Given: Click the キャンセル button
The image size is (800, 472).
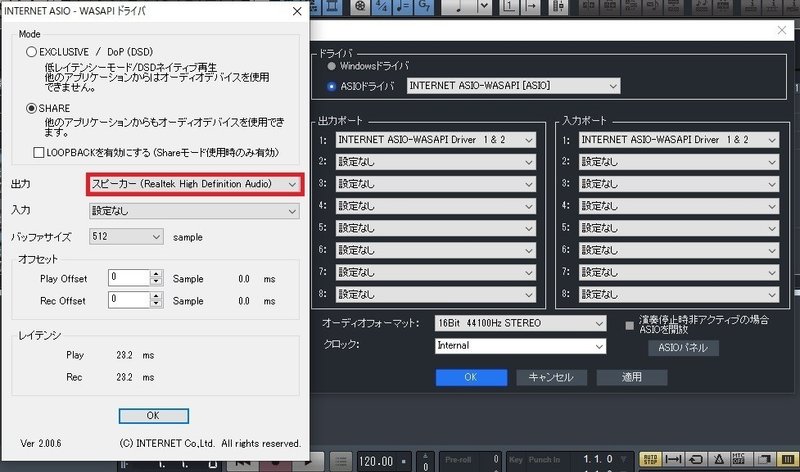Looking at the screenshot, I should [x=552, y=377].
